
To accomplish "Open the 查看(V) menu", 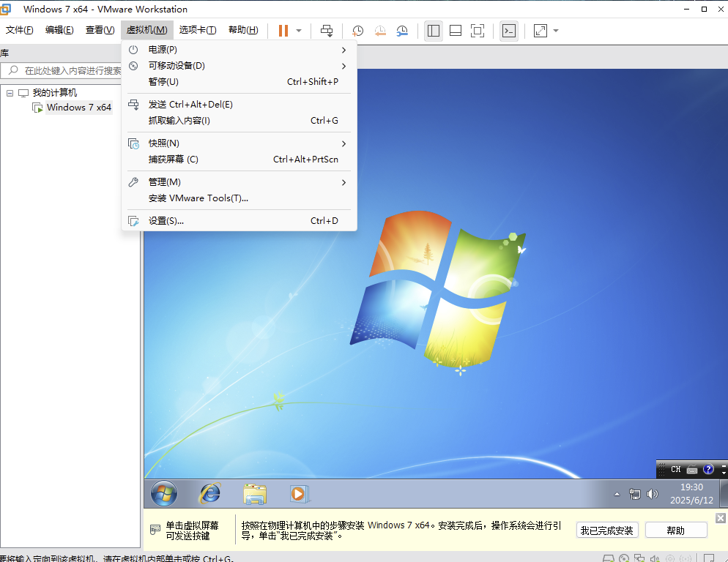I will [x=100, y=30].
